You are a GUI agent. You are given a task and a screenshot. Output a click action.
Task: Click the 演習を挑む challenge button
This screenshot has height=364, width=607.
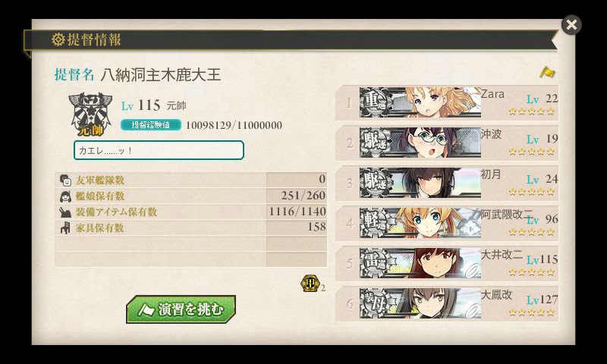coord(181,309)
